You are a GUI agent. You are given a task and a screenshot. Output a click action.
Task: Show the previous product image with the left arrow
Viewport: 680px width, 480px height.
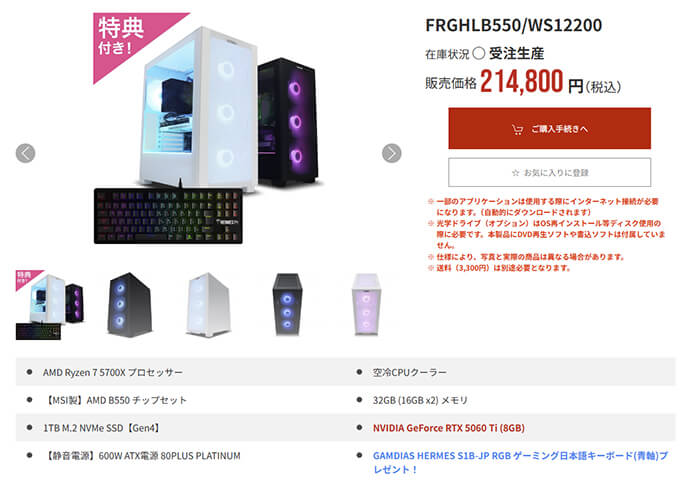point(25,153)
